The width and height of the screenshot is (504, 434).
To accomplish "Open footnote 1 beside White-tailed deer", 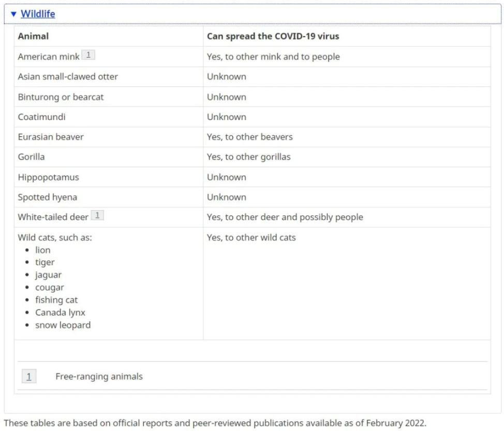I will coord(97,215).
